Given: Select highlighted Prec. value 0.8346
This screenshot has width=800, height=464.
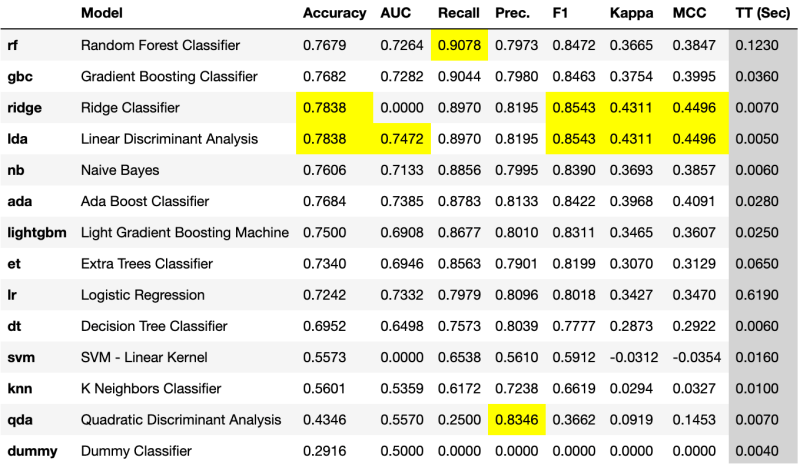Looking at the screenshot, I should (516, 420).
